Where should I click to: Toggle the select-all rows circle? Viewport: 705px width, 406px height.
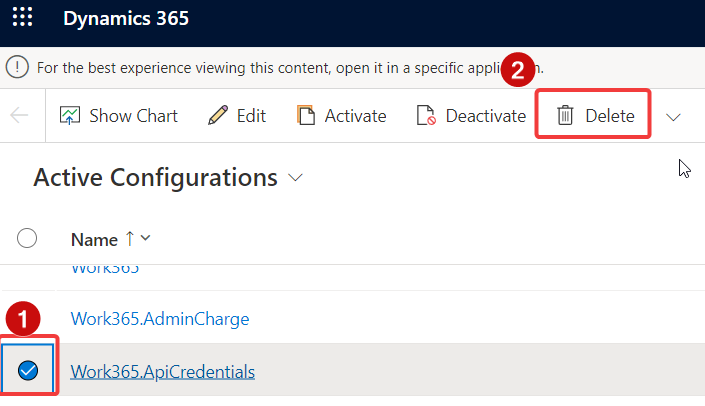27,238
